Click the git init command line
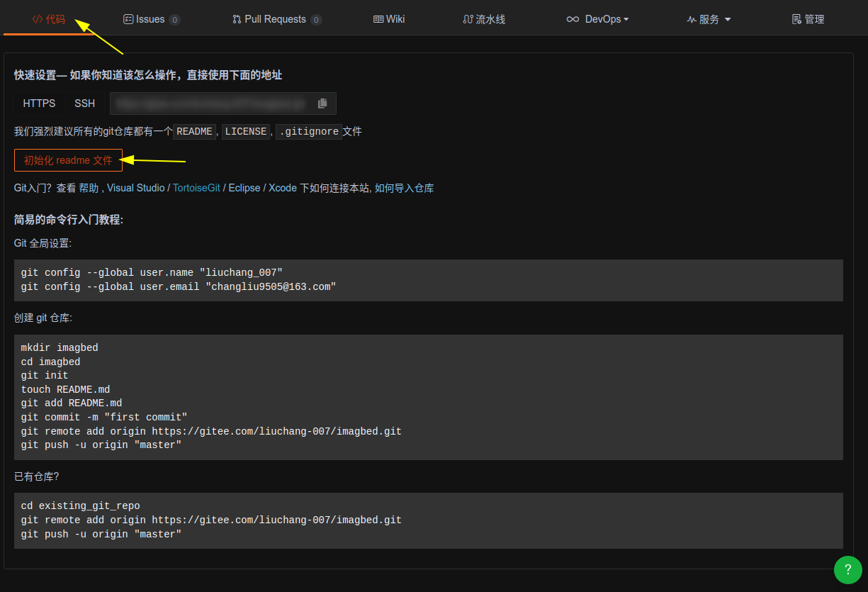 pos(45,376)
